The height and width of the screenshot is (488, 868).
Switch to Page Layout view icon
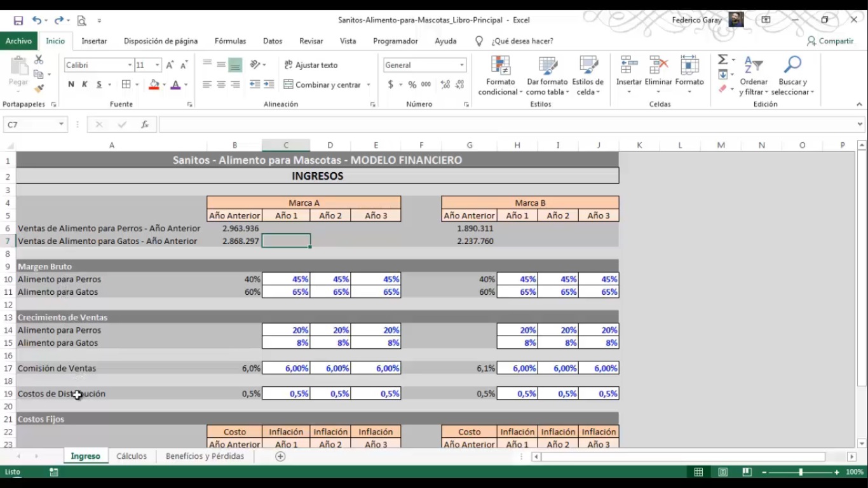click(723, 472)
